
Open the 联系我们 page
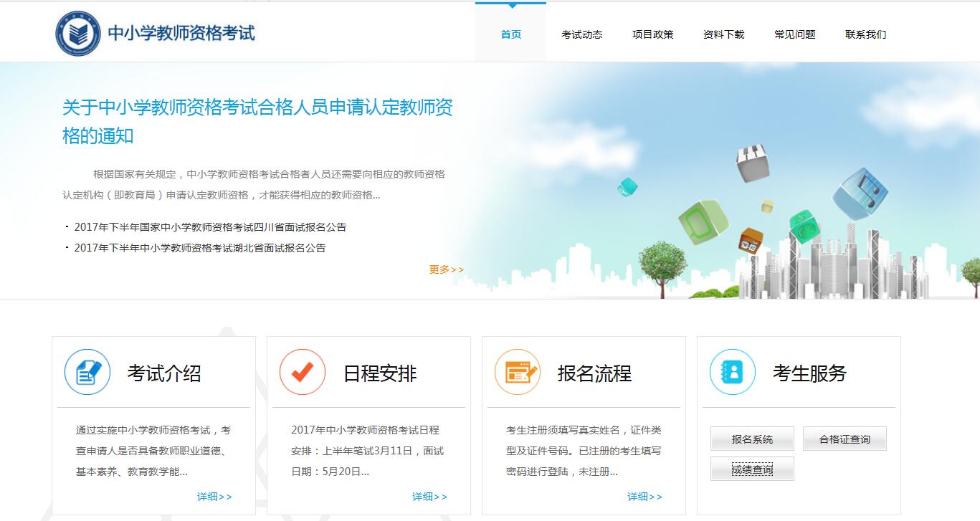pos(864,34)
